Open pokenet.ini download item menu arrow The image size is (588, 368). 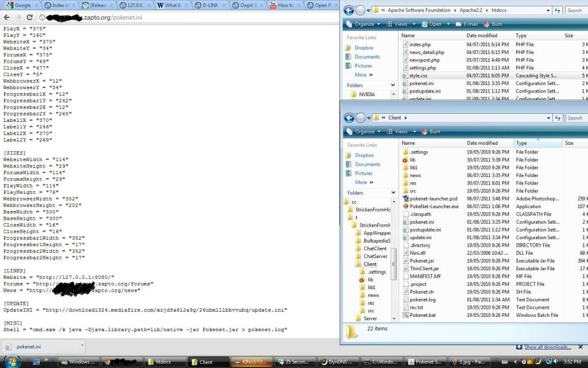point(82,346)
